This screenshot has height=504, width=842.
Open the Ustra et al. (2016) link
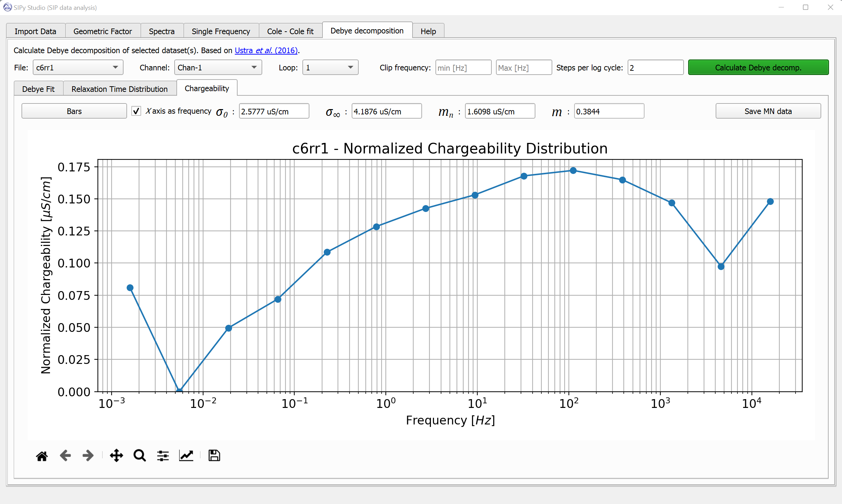[266, 50]
